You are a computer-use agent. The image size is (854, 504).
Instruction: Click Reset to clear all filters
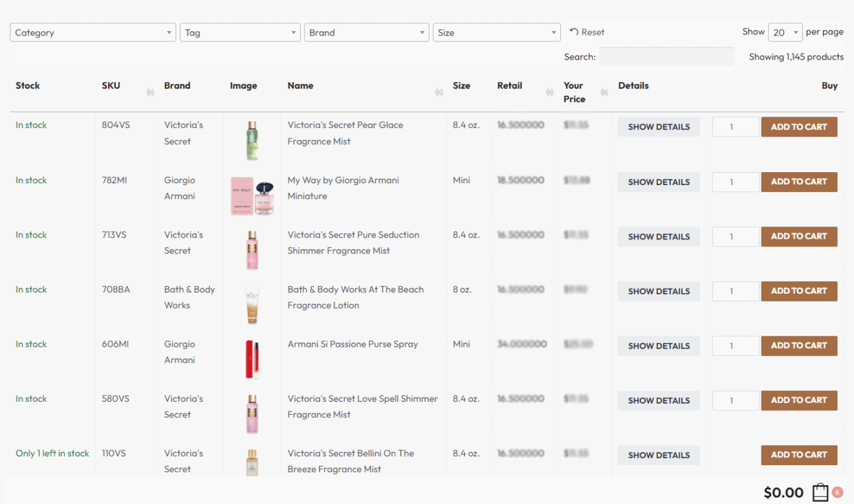[x=591, y=31]
